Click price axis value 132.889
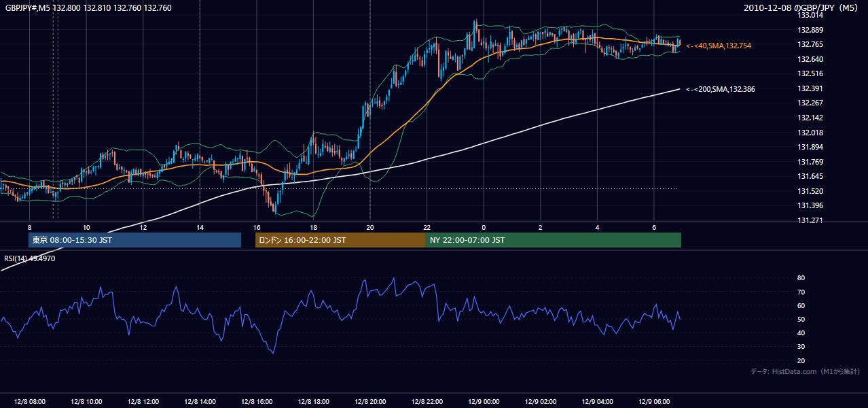The image size is (868, 408). pos(810,30)
